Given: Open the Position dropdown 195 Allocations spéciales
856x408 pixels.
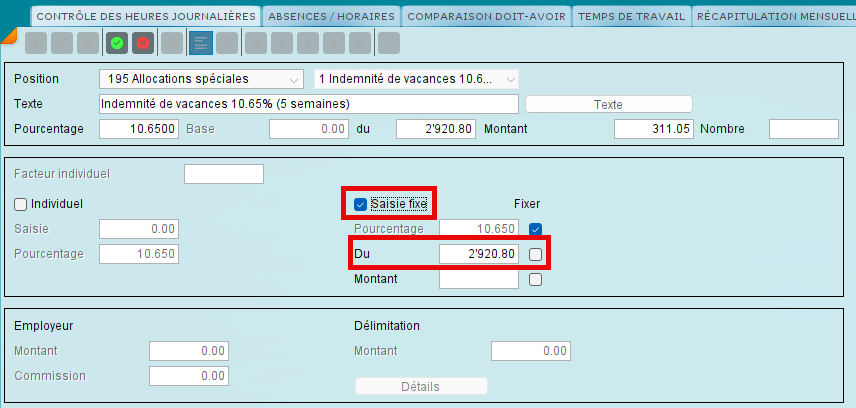Looking at the screenshot, I should coord(201,79).
